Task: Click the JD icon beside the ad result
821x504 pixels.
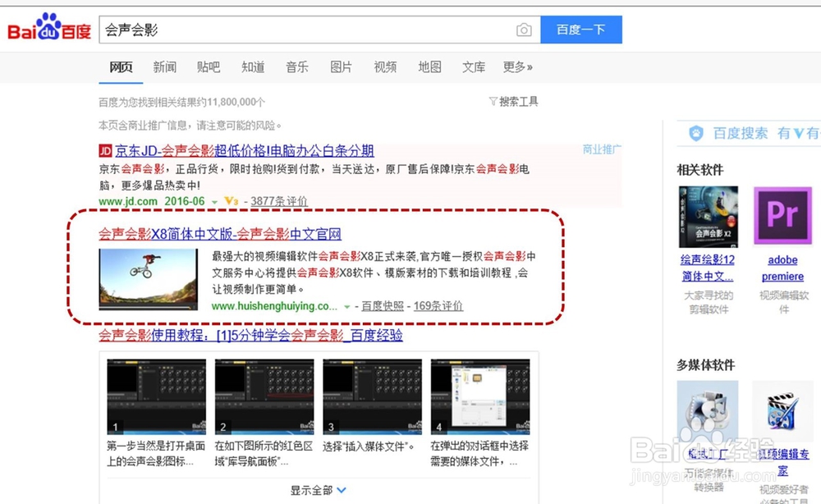Action: coord(105,151)
